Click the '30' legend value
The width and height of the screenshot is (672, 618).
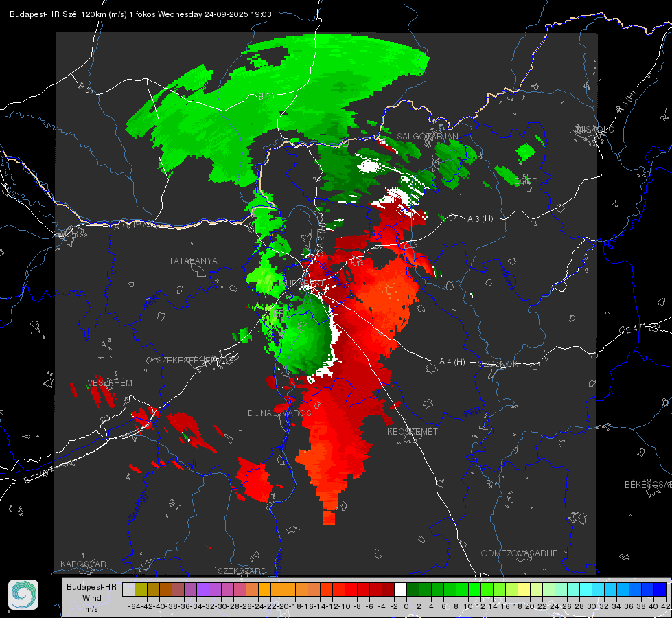coord(592,606)
